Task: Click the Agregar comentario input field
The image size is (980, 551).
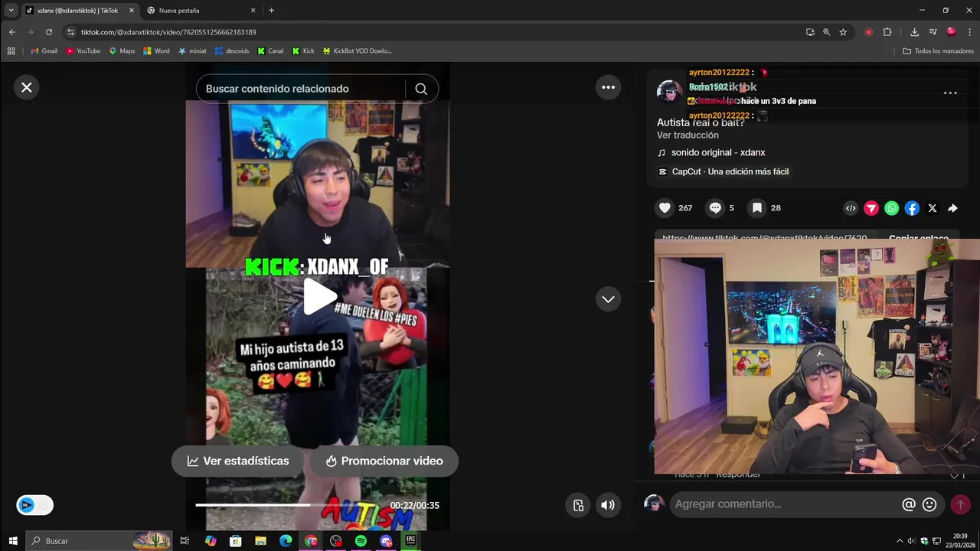Action: 785,504
